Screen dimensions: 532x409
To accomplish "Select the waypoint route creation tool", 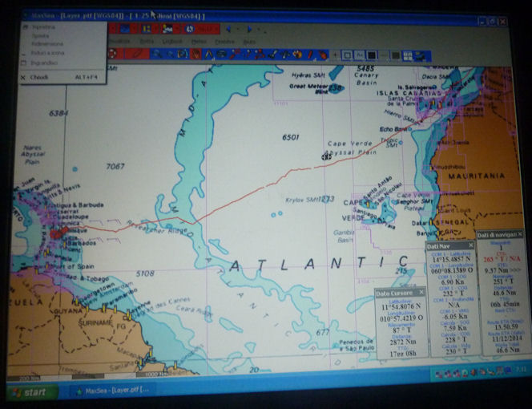I will click(235, 54).
